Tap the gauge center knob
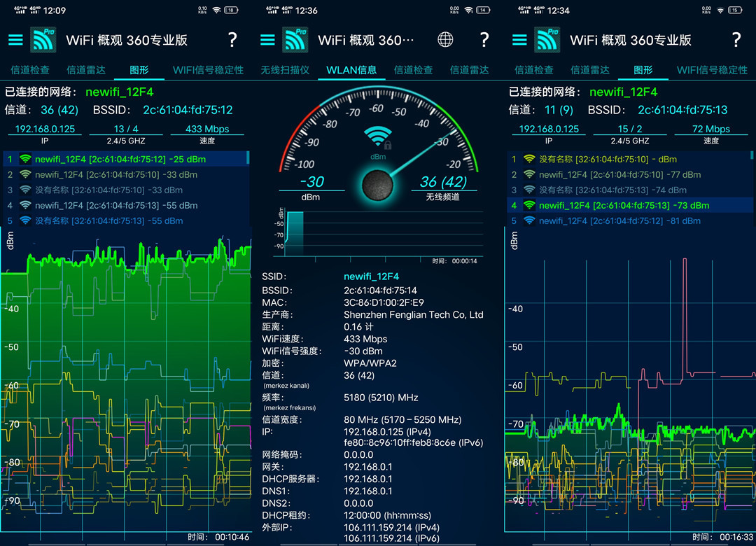The height and width of the screenshot is (546, 756). tap(377, 185)
